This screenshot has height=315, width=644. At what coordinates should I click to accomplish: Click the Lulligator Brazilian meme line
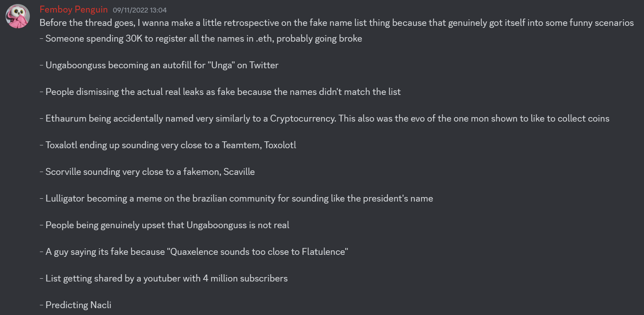click(x=239, y=198)
